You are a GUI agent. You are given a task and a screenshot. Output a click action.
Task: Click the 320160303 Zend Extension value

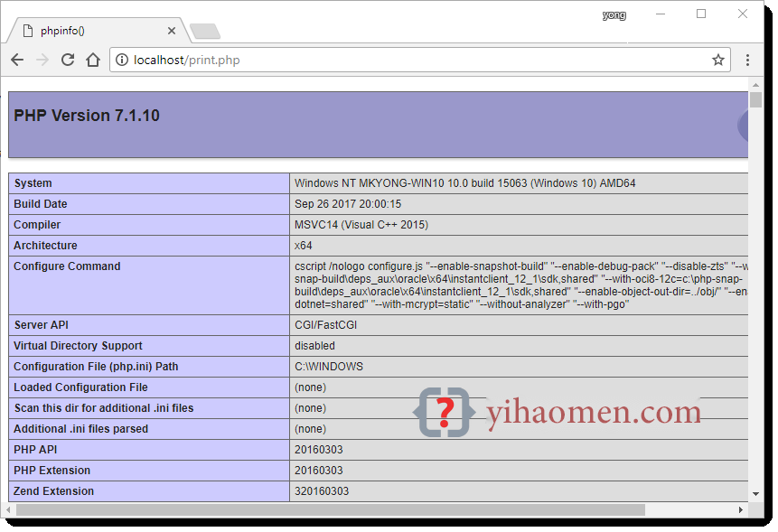click(322, 492)
